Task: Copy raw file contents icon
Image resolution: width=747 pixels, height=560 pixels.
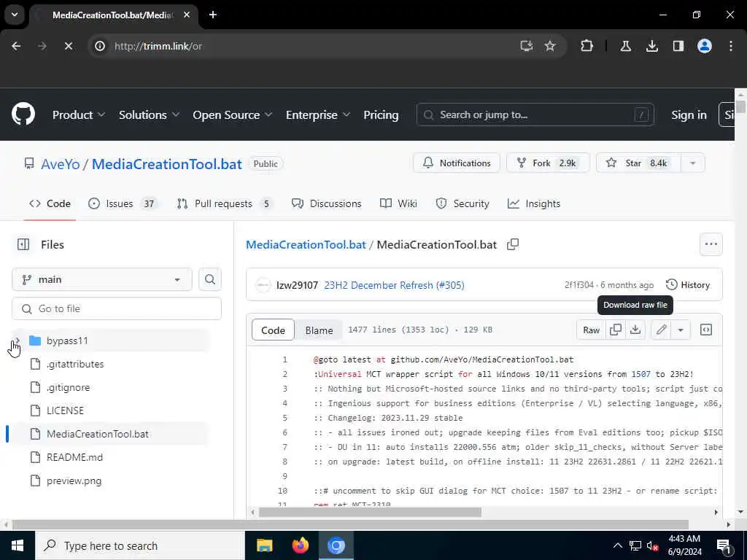Action: click(x=616, y=330)
